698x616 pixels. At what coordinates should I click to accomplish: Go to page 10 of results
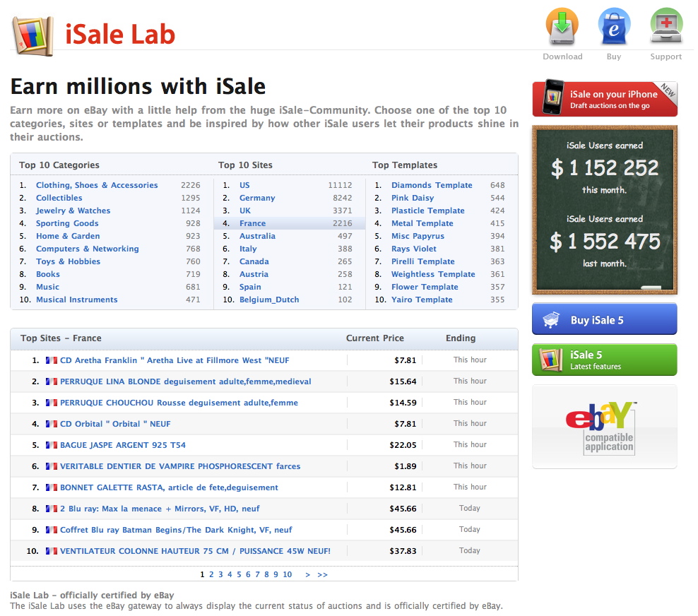(x=287, y=574)
